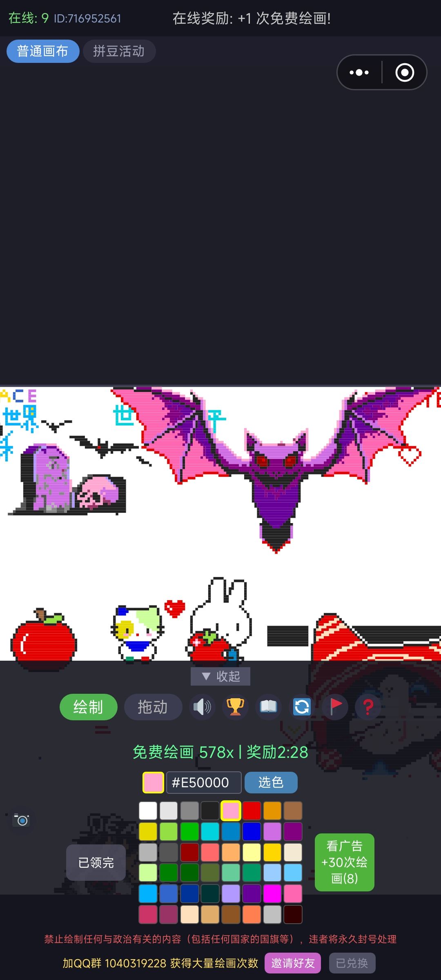This screenshot has height=980, width=441.
Task: Tap the red apple pixel art on the canvas
Action: tap(44, 639)
